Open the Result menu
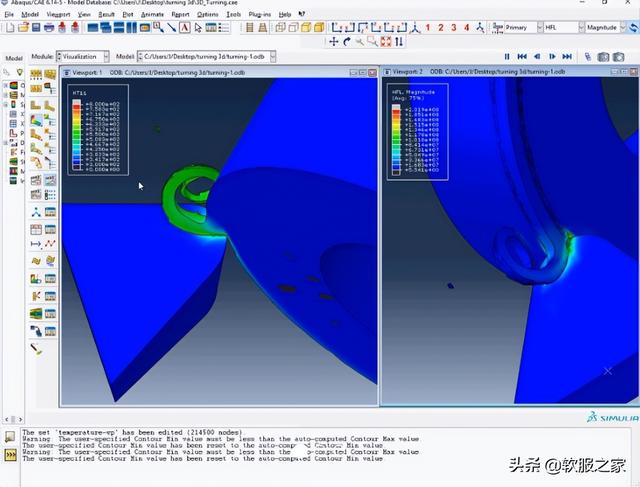 click(x=106, y=14)
